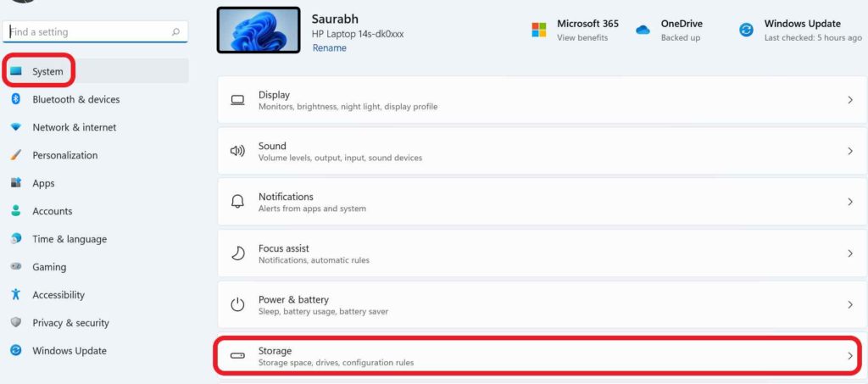This screenshot has width=868, height=384.
Task: Click the Notifications bell icon
Action: (237, 202)
